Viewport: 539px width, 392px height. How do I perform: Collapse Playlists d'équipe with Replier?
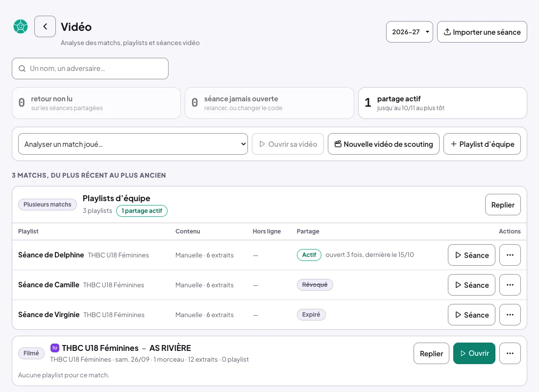click(503, 205)
